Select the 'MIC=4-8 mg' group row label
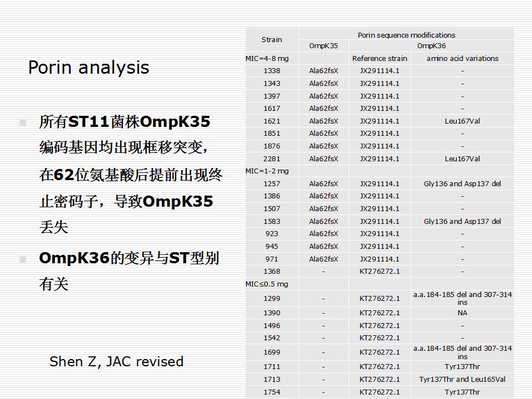The height and width of the screenshot is (399, 532). point(267,58)
